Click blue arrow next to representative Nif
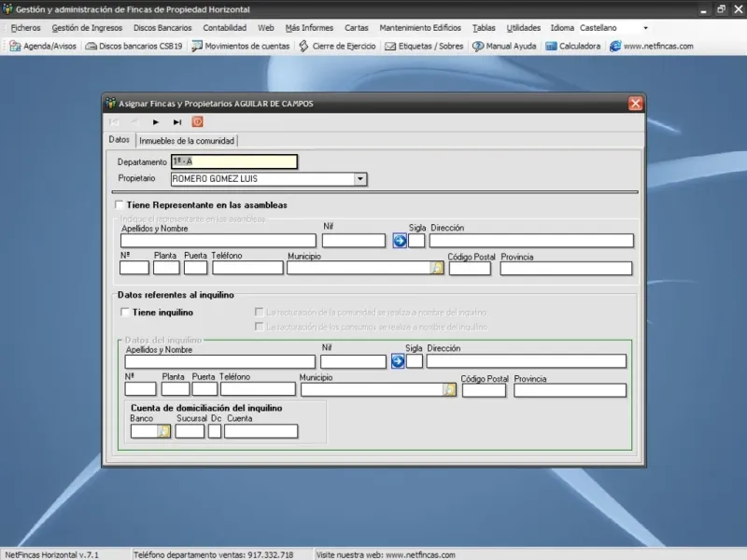Image resolution: width=747 pixels, height=560 pixels. 399,241
